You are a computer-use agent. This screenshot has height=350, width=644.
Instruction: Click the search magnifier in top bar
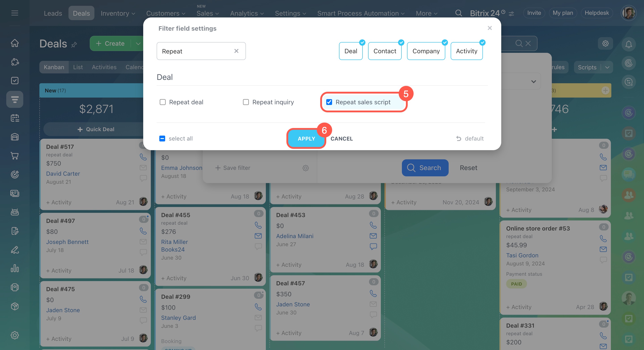point(458,13)
